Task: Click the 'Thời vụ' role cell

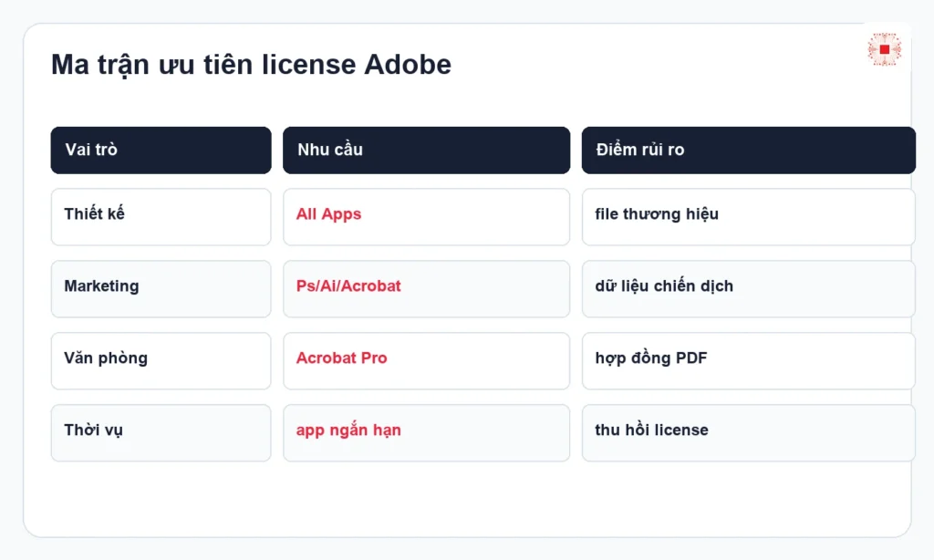Action: pyautogui.click(x=161, y=433)
